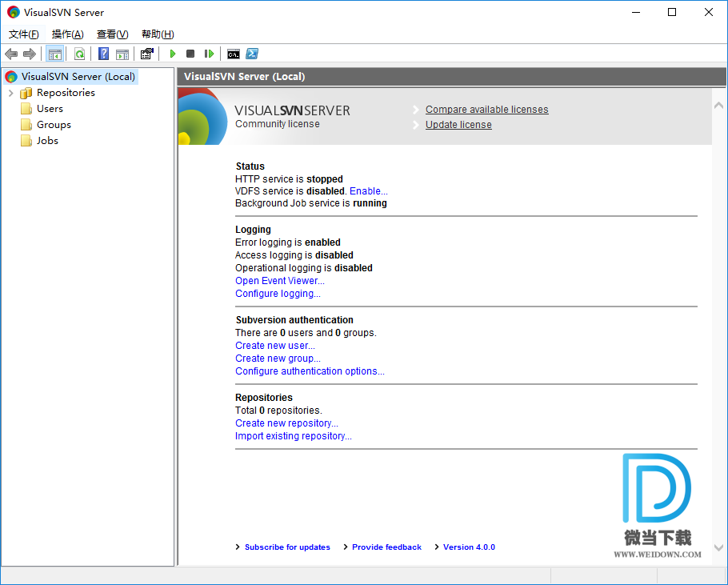Open the 操作(A) menu
The height and width of the screenshot is (585, 728).
click(68, 34)
